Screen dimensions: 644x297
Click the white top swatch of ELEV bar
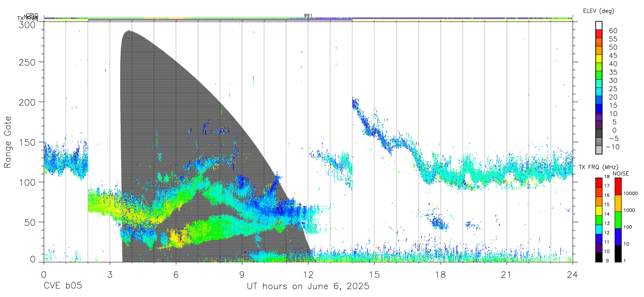599,26
